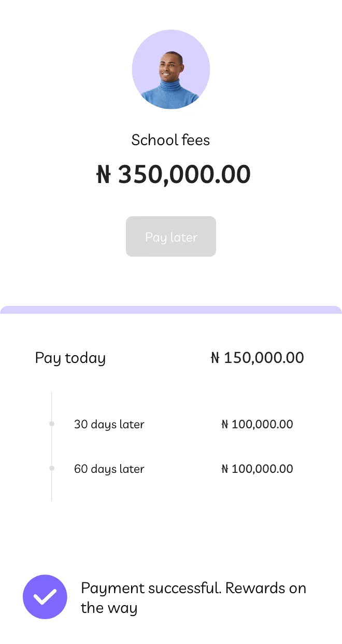Click the timeline dot beside 30 days later
The height and width of the screenshot is (644, 342).
[x=52, y=424]
